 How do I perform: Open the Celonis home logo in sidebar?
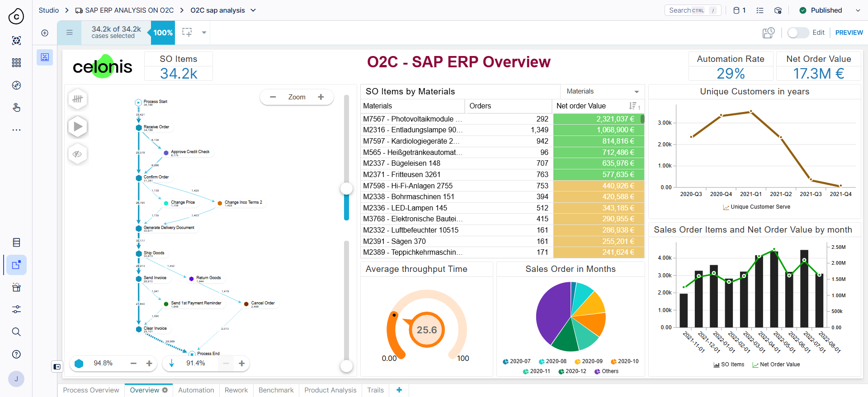coord(16,17)
